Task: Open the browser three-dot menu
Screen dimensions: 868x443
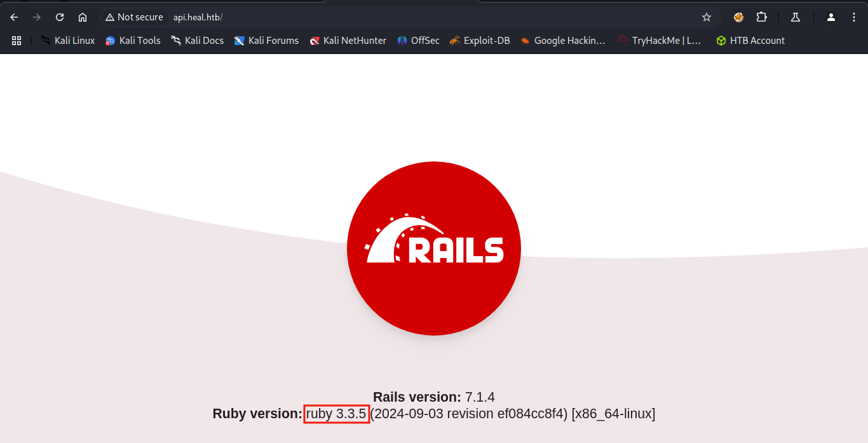Action: coord(854,17)
